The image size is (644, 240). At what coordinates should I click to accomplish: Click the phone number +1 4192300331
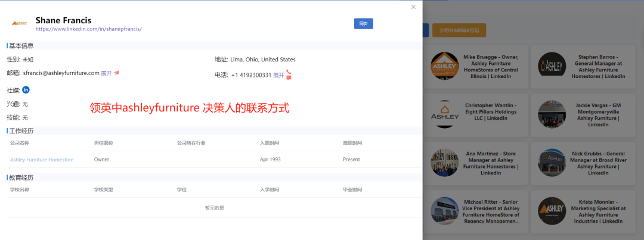(x=252, y=75)
